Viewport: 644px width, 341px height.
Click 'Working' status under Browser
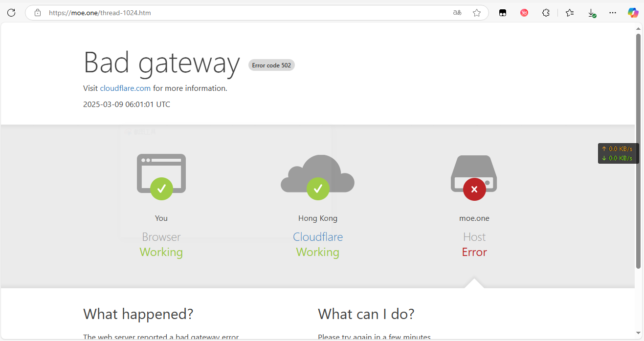161,252
